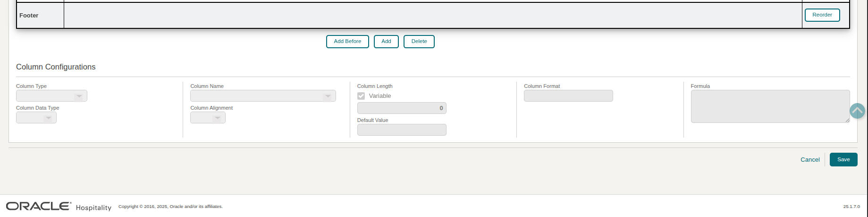Open the Column Name dropdown
Image resolution: width=868 pixels, height=217 pixels.
[x=263, y=96]
